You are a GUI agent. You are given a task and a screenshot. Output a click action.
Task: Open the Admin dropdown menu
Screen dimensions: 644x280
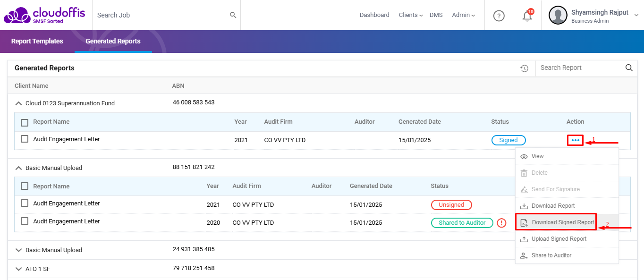pos(463,15)
